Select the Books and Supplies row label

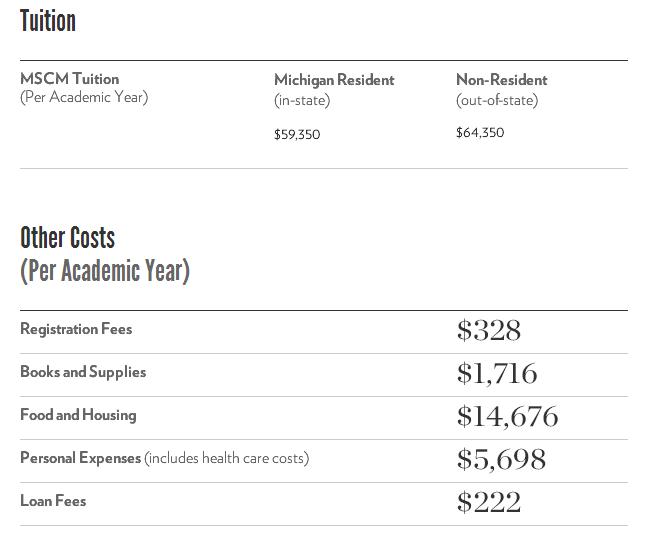click(x=83, y=372)
